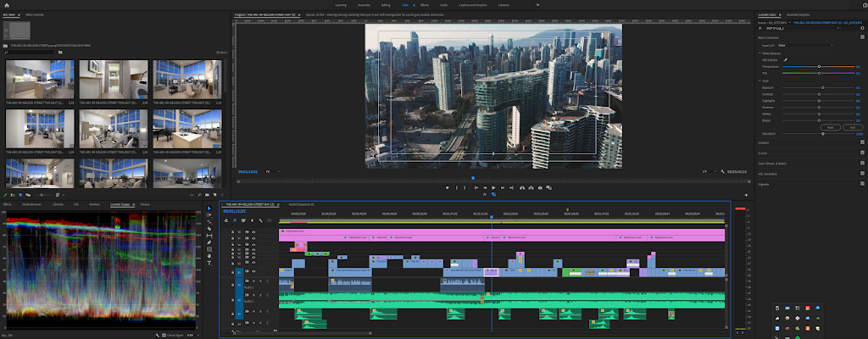Step forward one frame in Program monitor
The height and width of the screenshot is (339, 868).
pyautogui.click(x=503, y=188)
